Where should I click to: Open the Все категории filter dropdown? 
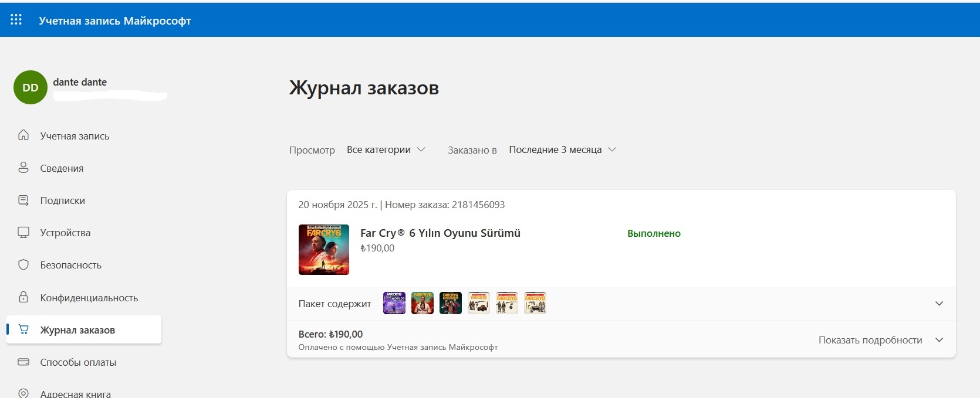point(386,149)
